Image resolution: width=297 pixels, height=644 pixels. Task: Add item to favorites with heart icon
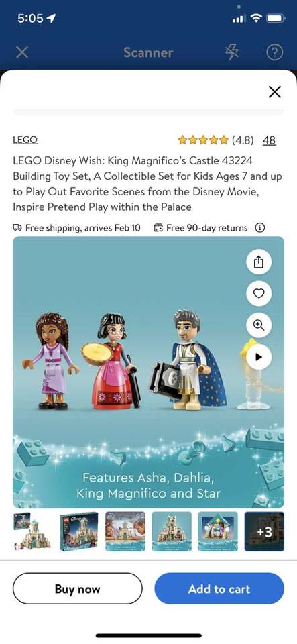tap(258, 293)
